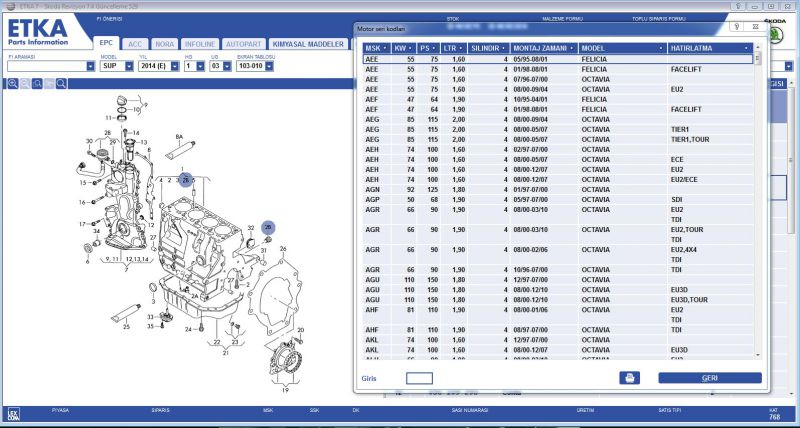Switch to the NORA tab
This screenshot has height=428, width=800.
click(x=165, y=44)
